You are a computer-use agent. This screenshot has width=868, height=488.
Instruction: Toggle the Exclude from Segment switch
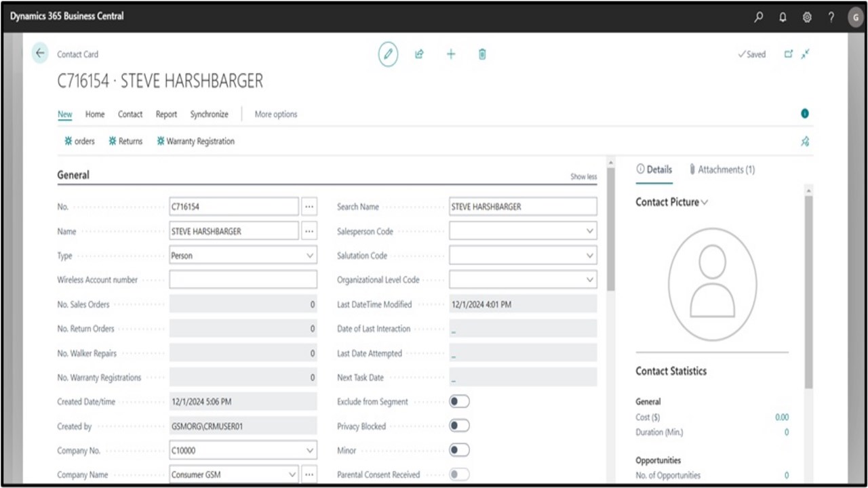[x=459, y=402]
